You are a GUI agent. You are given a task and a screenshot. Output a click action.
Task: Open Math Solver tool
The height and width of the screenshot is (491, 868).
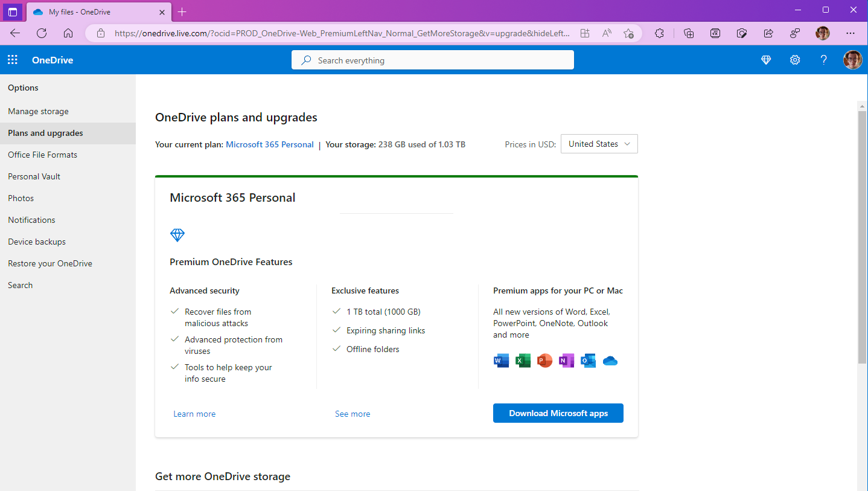click(x=715, y=33)
